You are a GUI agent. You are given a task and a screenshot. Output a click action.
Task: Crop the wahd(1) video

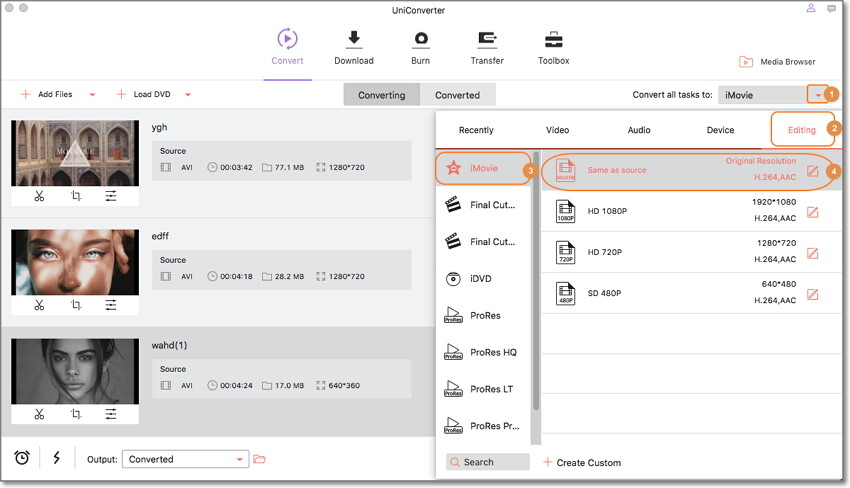tap(76, 414)
